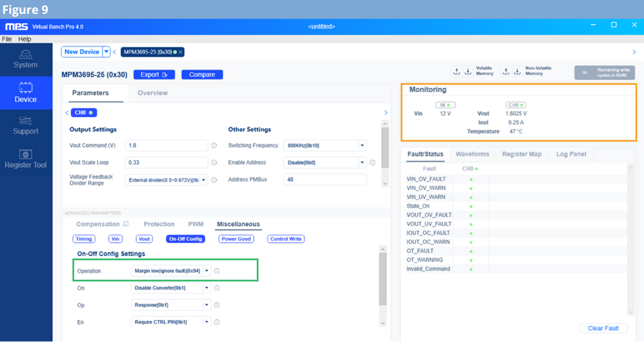Toggle the CH0 channel chip under Parameters

point(84,113)
